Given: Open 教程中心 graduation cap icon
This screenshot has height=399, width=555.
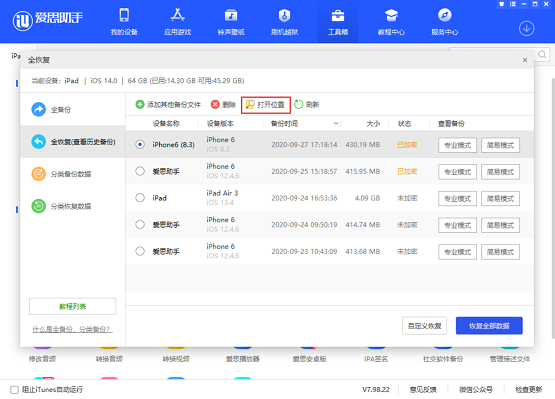Looking at the screenshot, I should click(391, 15).
